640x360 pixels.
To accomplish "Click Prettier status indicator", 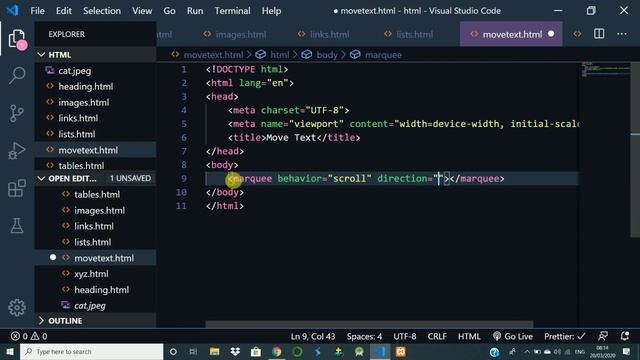I will [564, 336].
